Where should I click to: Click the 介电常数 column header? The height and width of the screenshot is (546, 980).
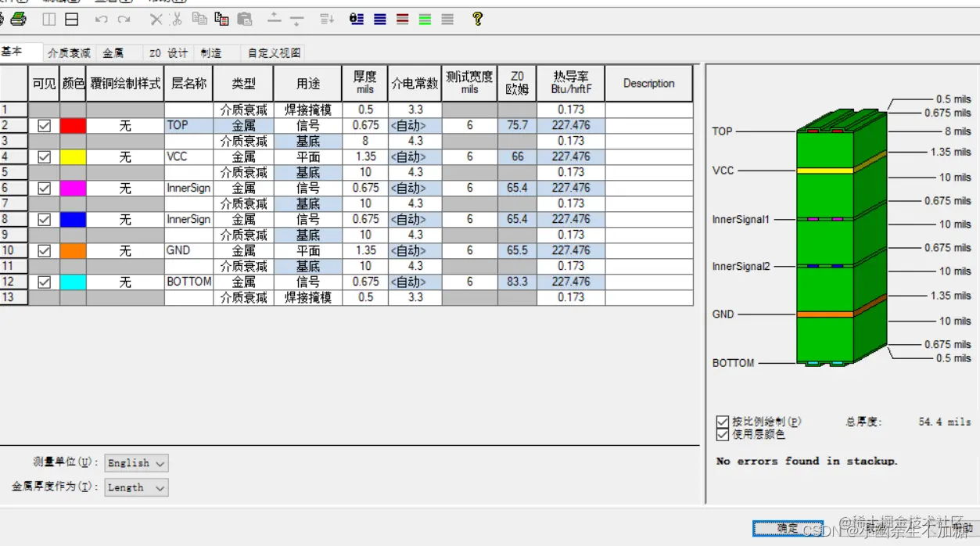pos(415,83)
